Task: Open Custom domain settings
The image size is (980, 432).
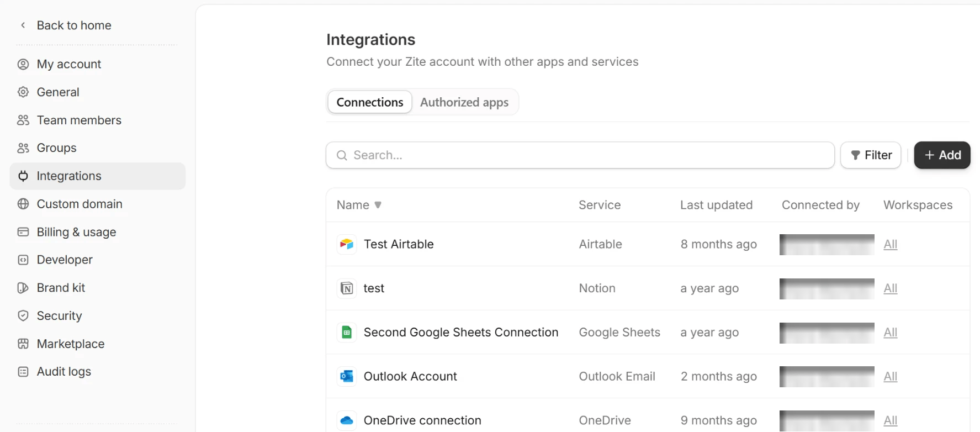Action: pyautogui.click(x=98, y=204)
